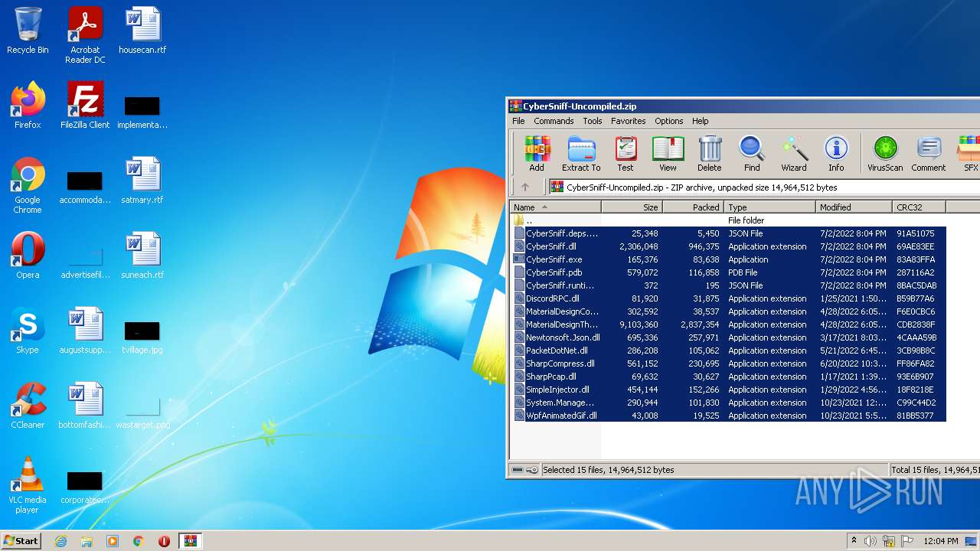Screen dimensions: 980x551
Task: Select augustsupp document on desktop
Action: [x=85, y=331]
